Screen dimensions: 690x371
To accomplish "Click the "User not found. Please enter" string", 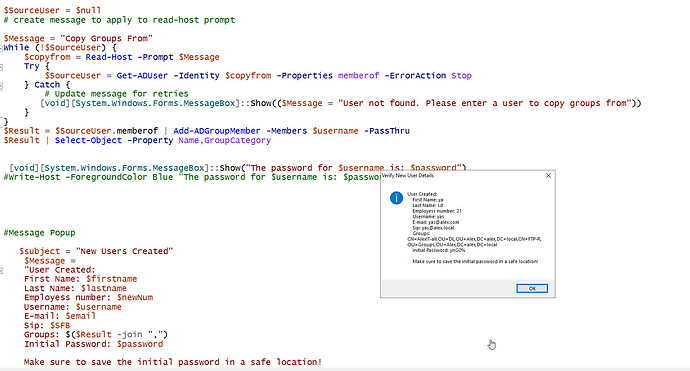I will pos(484,103).
